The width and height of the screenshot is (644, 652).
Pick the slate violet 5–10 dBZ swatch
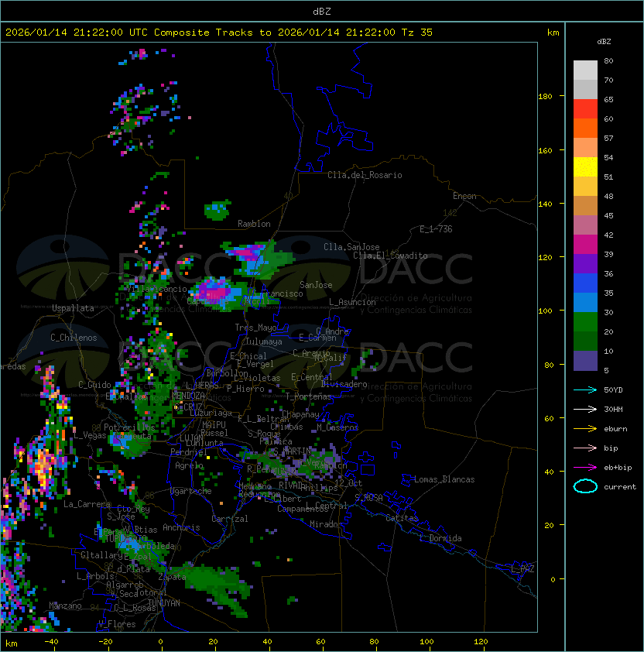coord(585,361)
